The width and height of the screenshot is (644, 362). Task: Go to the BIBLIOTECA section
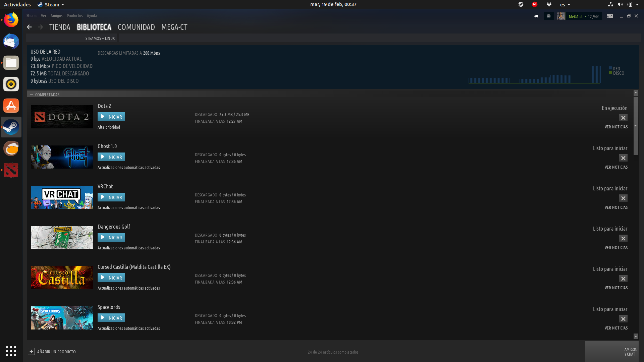click(94, 27)
